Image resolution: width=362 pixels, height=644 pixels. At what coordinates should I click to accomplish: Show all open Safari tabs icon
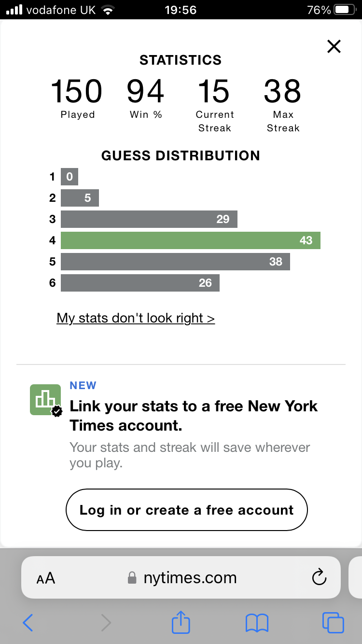point(333,623)
